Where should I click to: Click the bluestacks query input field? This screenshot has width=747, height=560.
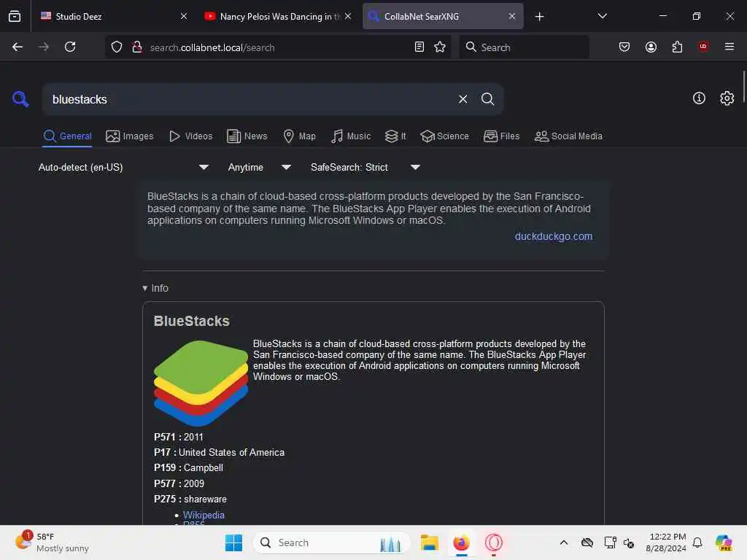[248, 99]
